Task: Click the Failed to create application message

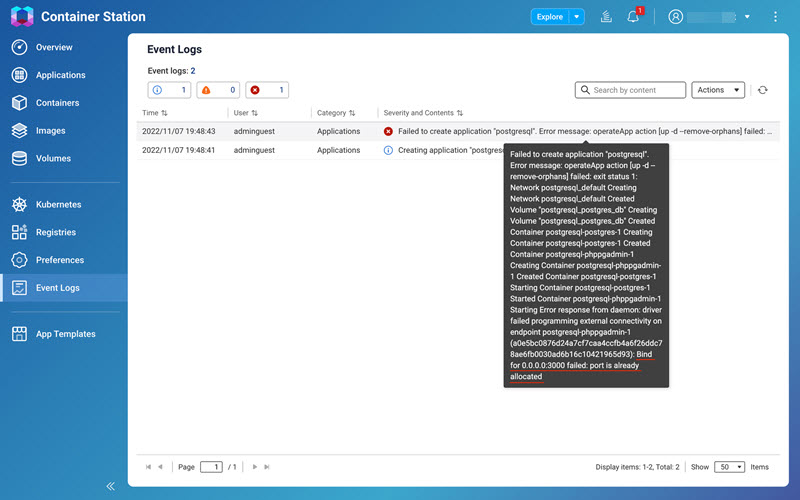Action: coord(585,131)
